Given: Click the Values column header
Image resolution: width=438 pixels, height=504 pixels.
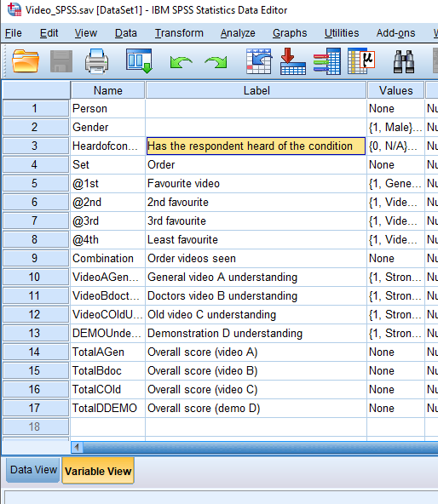Looking at the screenshot, I should point(396,90).
